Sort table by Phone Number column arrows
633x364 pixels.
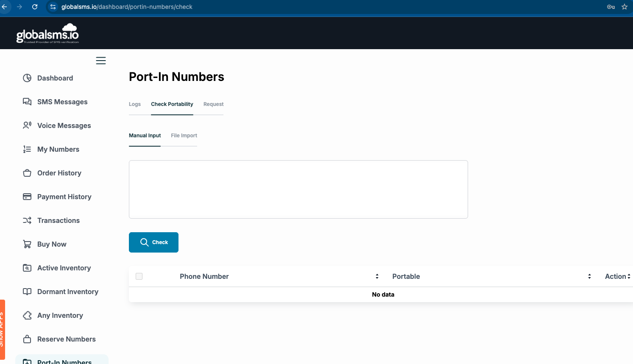(x=377, y=276)
